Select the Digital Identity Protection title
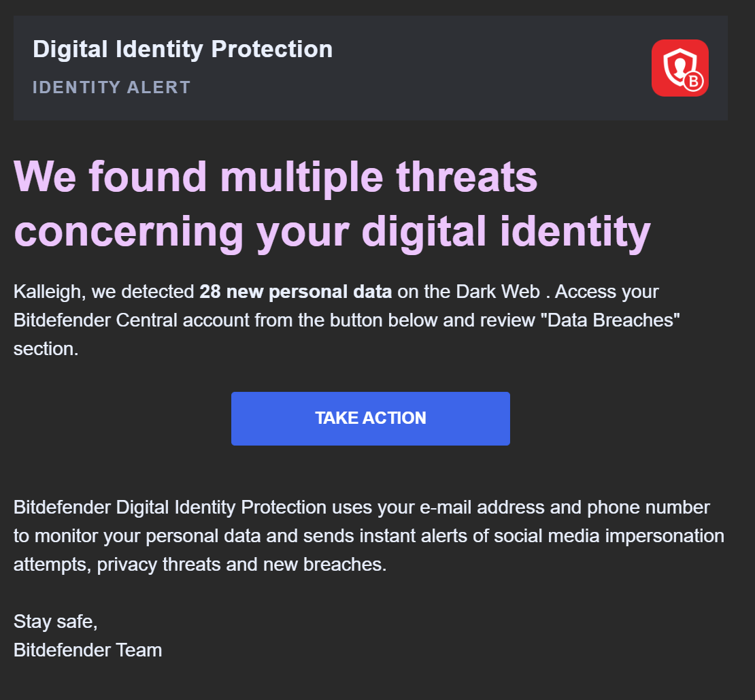The image size is (755, 700). (183, 48)
